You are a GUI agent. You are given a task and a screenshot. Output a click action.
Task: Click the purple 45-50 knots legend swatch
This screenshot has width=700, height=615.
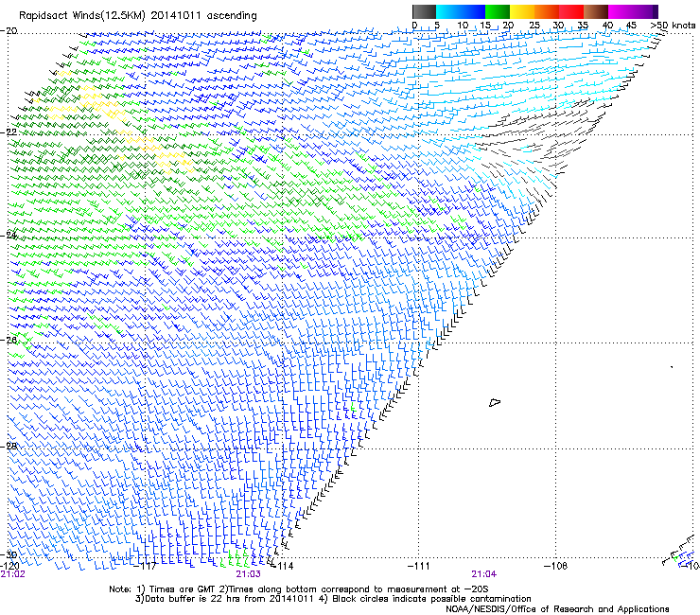[645, 11]
